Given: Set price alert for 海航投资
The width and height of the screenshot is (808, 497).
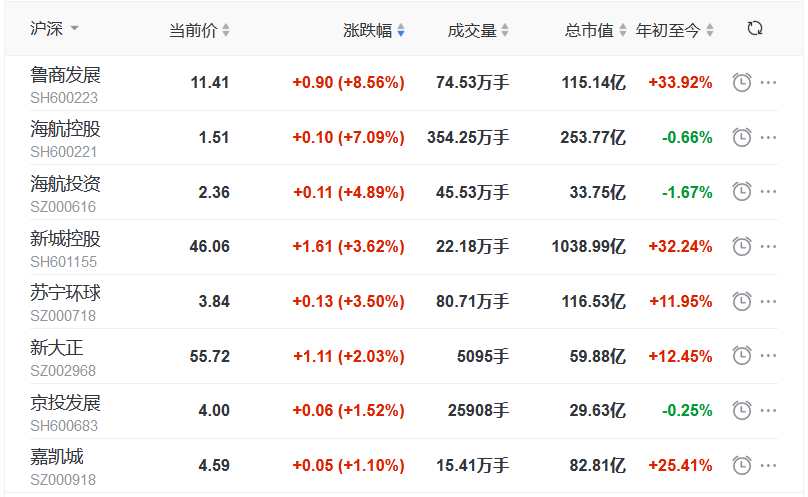Looking at the screenshot, I should coord(742,192).
